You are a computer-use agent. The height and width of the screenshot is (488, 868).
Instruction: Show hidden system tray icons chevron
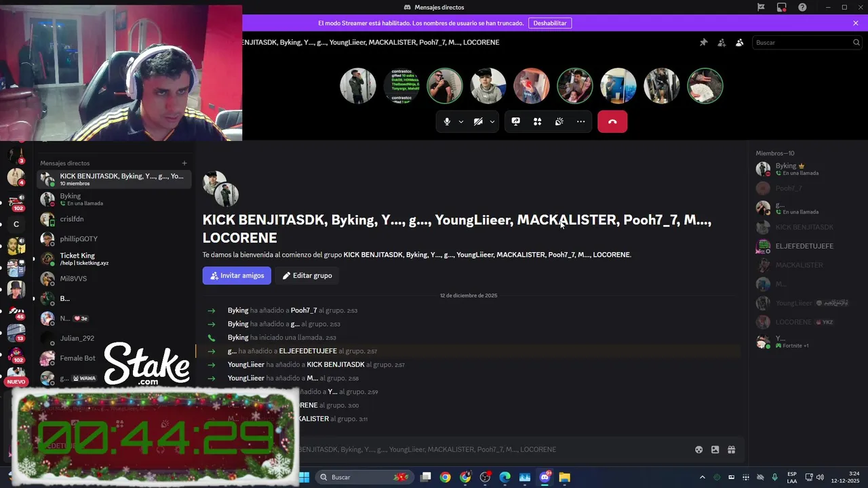(702, 477)
